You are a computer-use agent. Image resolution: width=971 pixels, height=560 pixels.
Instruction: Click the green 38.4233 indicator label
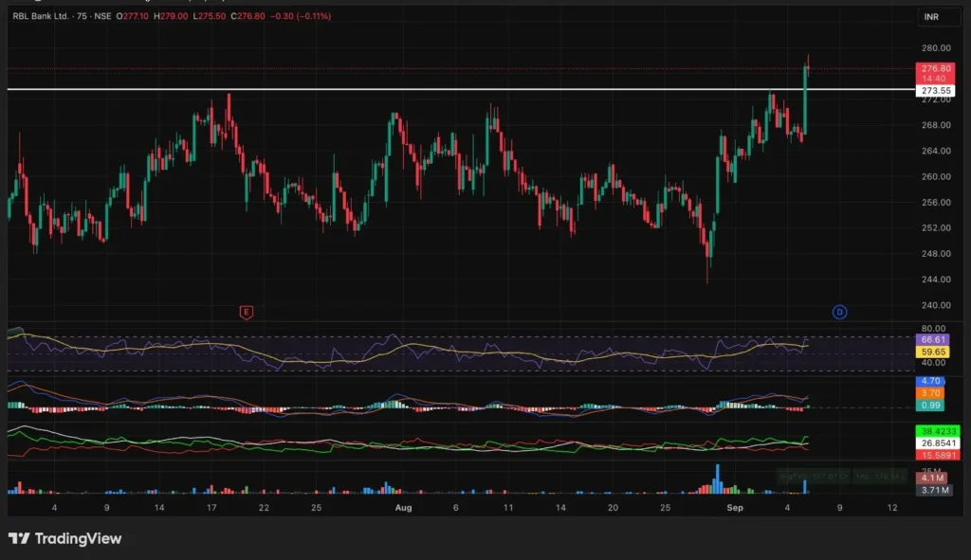coord(937,430)
